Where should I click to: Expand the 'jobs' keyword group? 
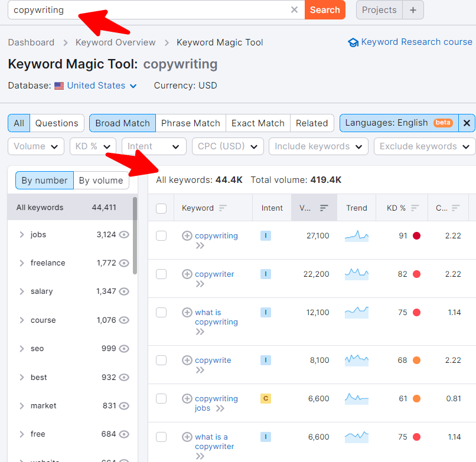pyautogui.click(x=21, y=234)
